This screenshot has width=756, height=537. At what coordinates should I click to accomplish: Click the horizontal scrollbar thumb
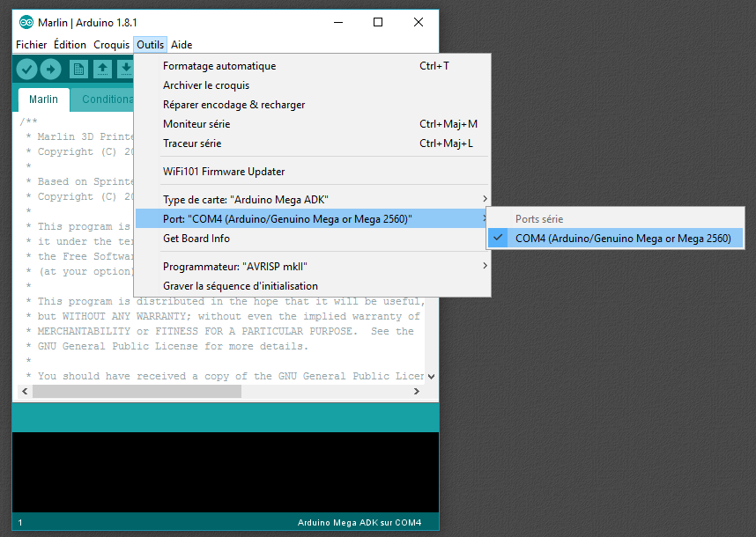point(137,391)
